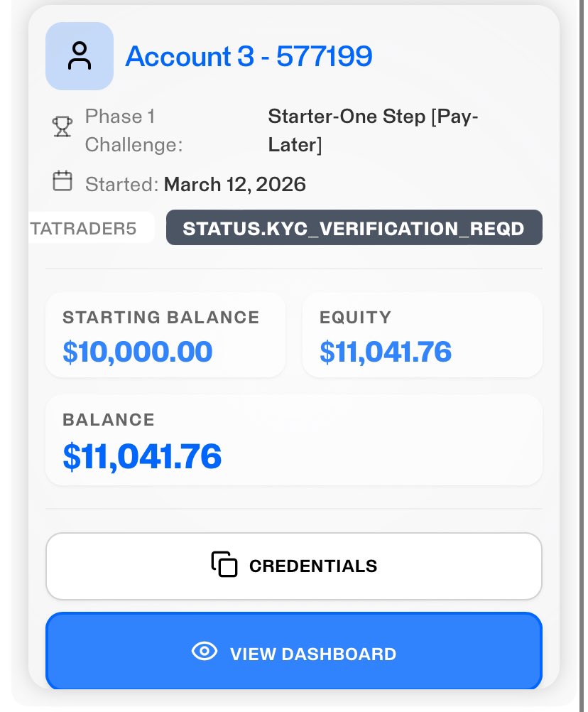Click the copy icon in Credentials button
Image resolution: width=588 pixels, height=712 pixels.
224,564
